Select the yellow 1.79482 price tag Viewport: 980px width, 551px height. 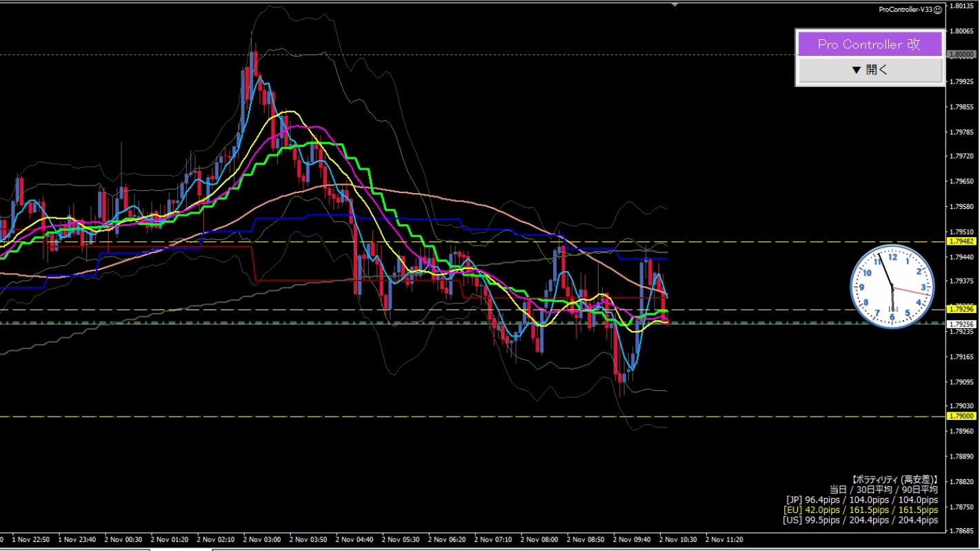pos(961,241)
